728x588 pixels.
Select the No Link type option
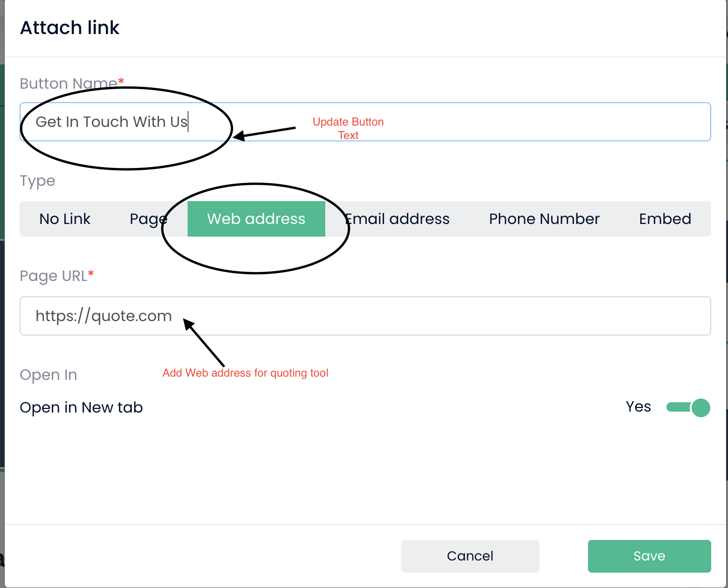point(65,218)
